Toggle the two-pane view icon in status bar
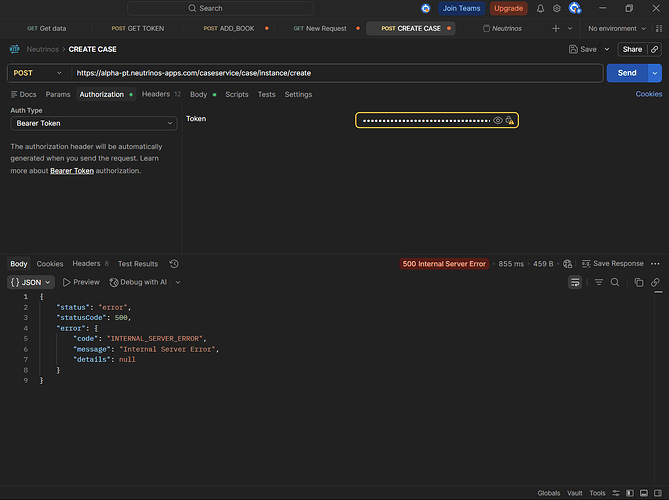 coord(658,493)
